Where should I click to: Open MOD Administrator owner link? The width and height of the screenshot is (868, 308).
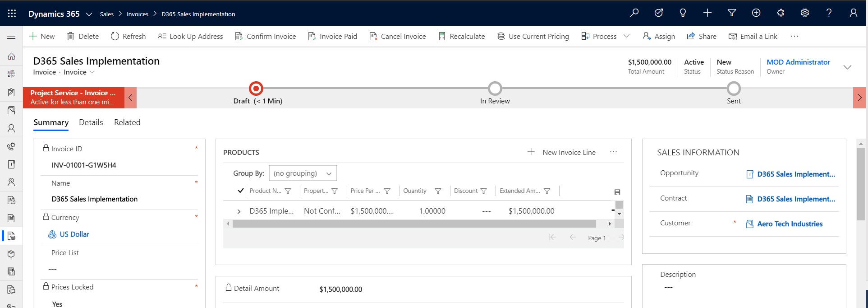(x=798, y=62)
